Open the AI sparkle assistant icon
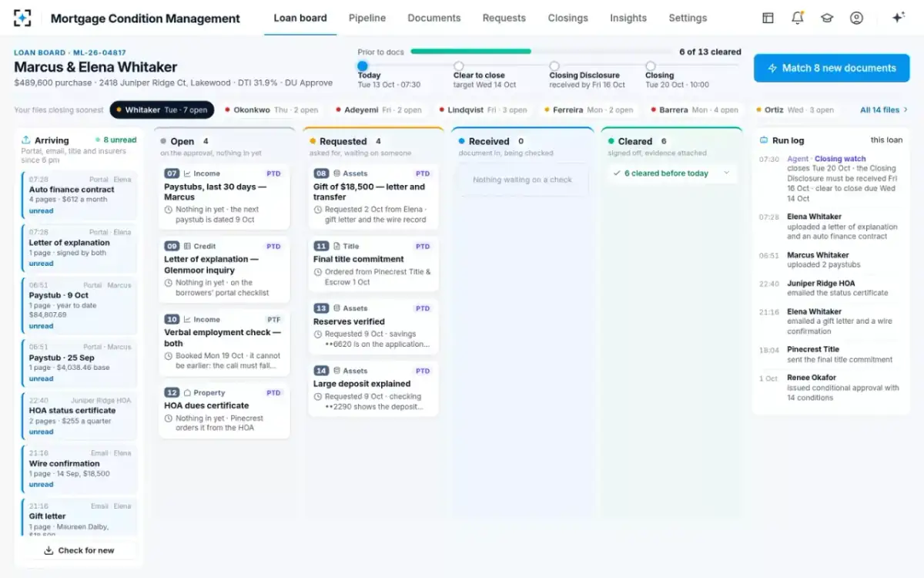 pos(898,18)
